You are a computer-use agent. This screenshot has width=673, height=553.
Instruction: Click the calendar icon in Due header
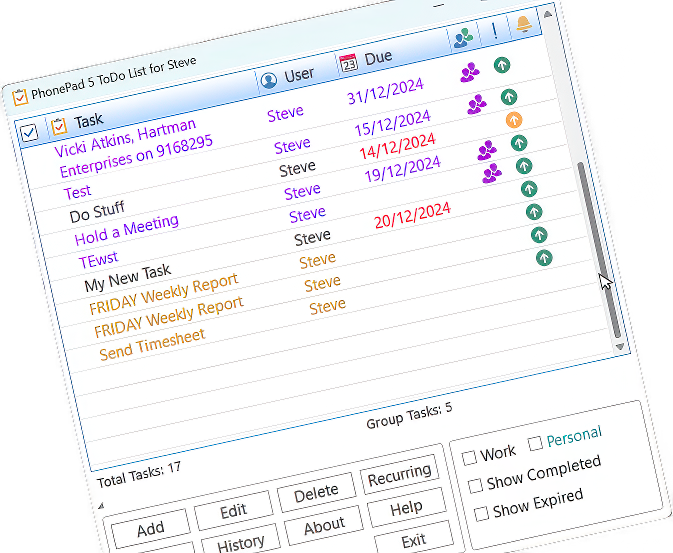348,64
